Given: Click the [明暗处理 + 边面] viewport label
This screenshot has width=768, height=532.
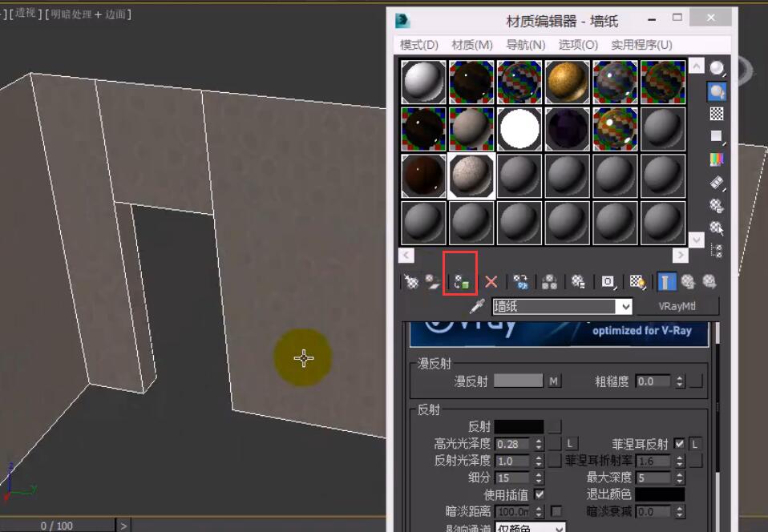Looking at the screenshot, I should [88, 14].
